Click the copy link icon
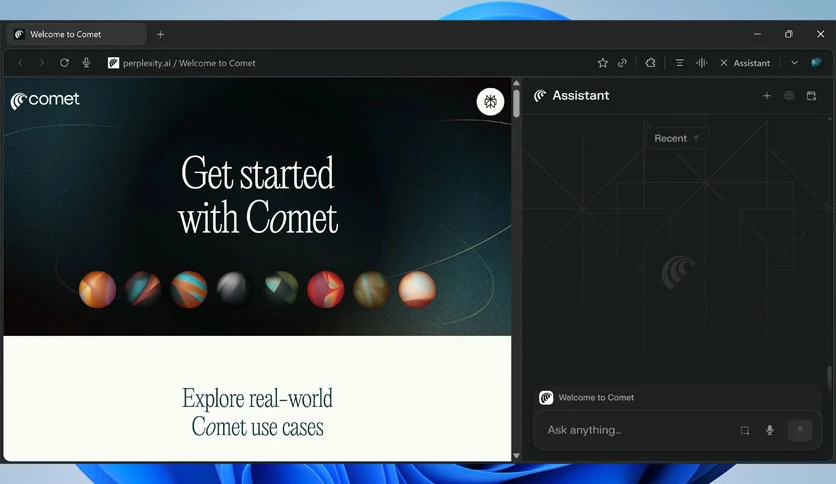Screen dimensions: 836x484 [x=622, y=63]
